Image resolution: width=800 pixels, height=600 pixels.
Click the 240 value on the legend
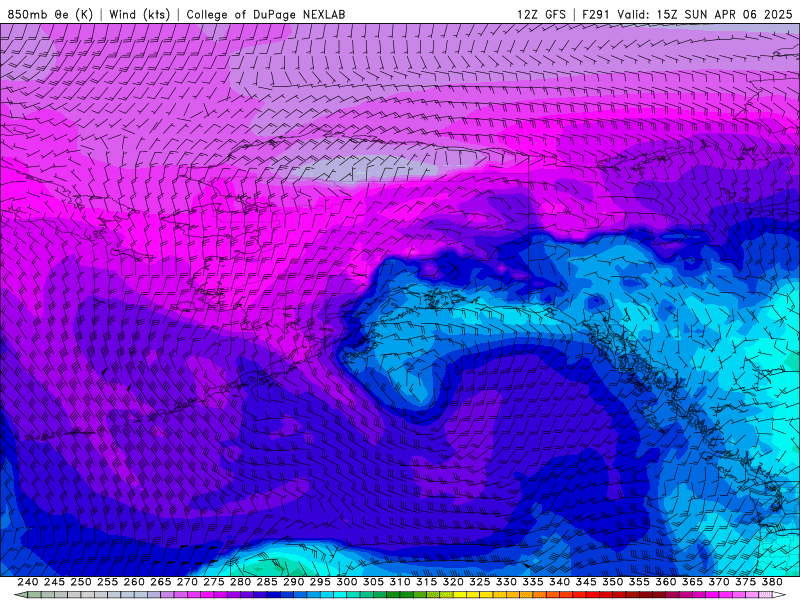(28, 582)
